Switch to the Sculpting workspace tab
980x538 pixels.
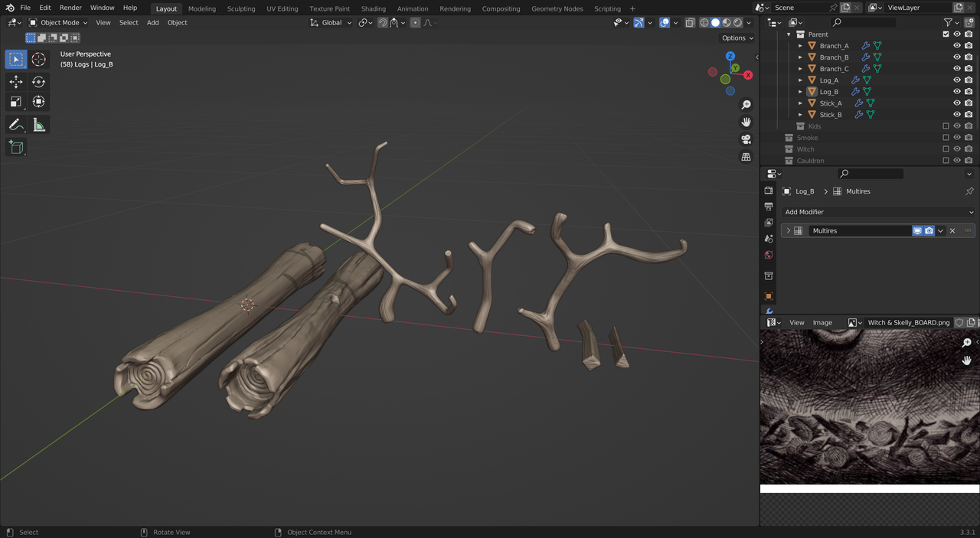pos(240,8)
